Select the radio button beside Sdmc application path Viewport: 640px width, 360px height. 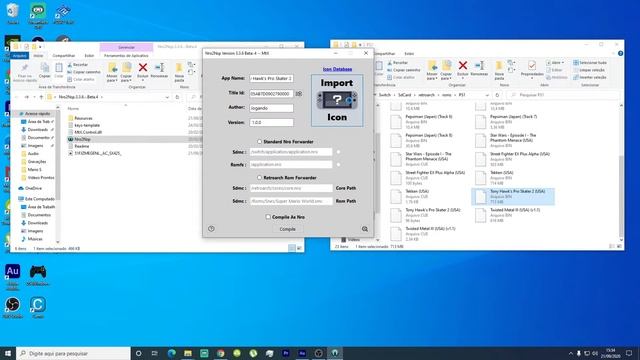tap(338, 152)
